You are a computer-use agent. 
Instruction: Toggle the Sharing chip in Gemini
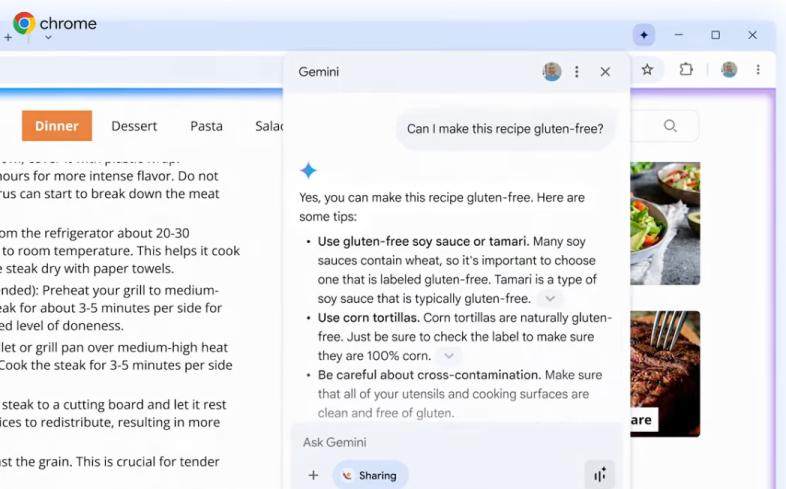point(370,475)
